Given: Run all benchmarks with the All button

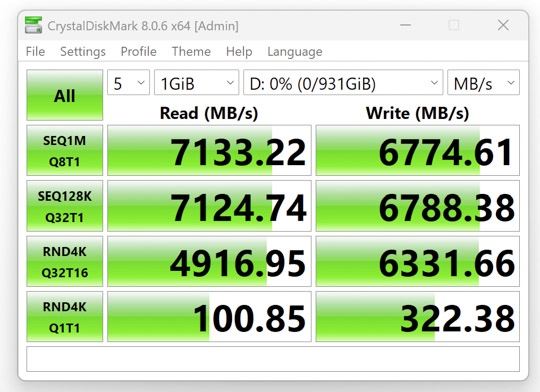Looking at the screenshot, I should [x=65, y=95].
